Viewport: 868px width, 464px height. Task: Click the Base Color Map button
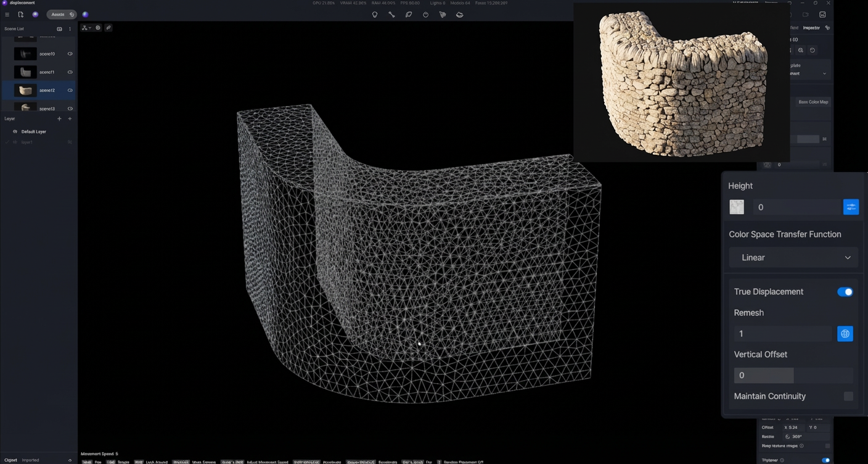(813, 102)
